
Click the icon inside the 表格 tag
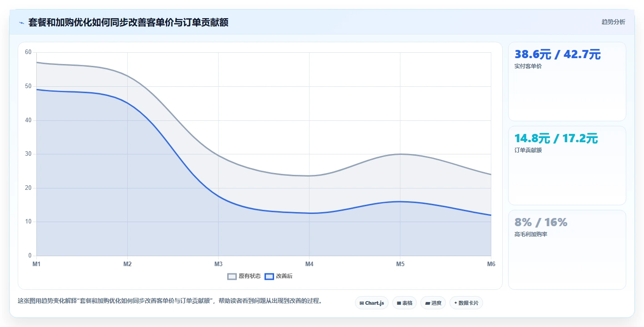tap(399, 303)
